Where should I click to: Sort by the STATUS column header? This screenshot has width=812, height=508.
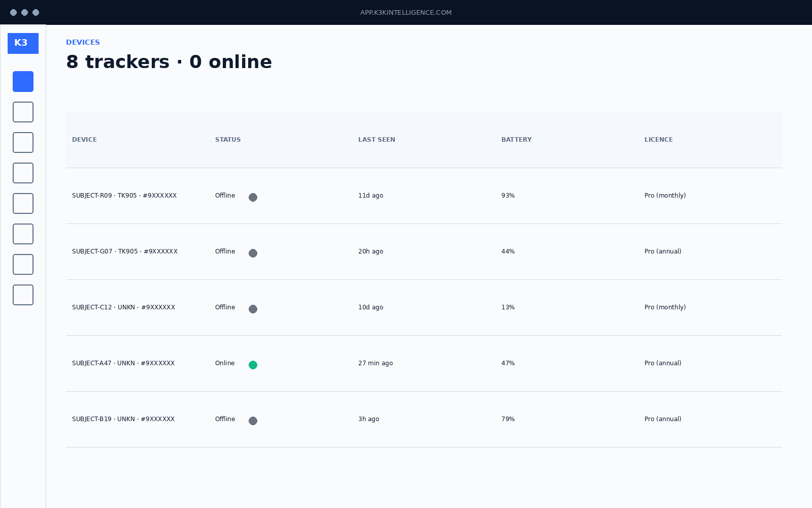pos(228,140)
